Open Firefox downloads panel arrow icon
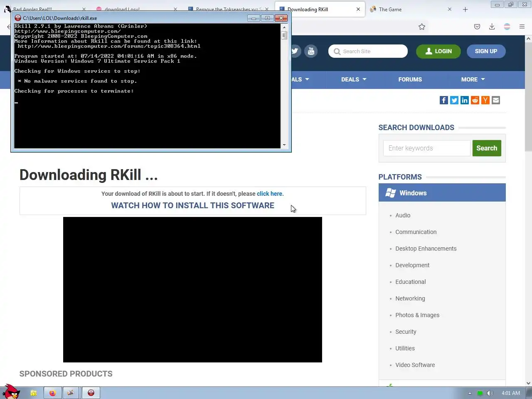This screenshot has width=532, height=399. coord(492,27)
